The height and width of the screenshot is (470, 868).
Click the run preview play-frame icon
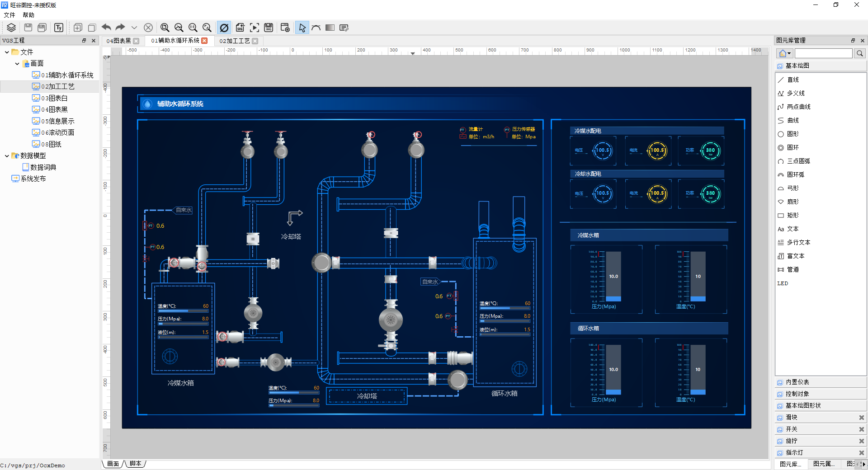point(255,28)
